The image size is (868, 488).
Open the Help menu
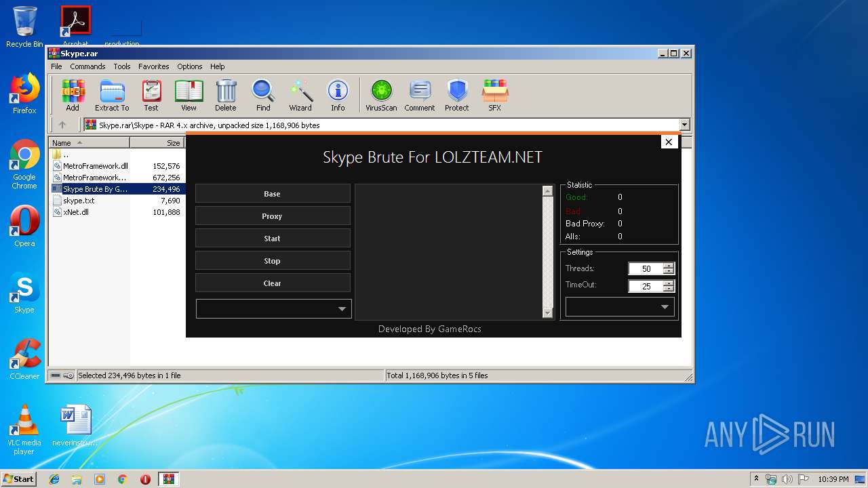coord(217,66)
